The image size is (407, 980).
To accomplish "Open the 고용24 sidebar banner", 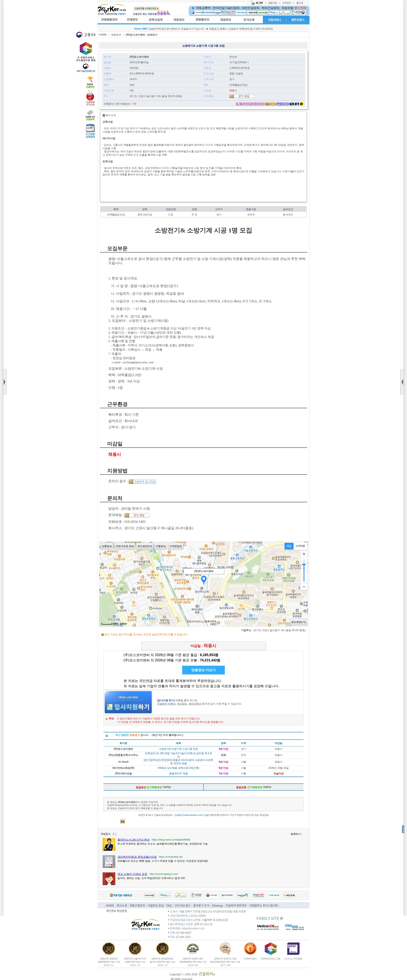I will [86, 35].
